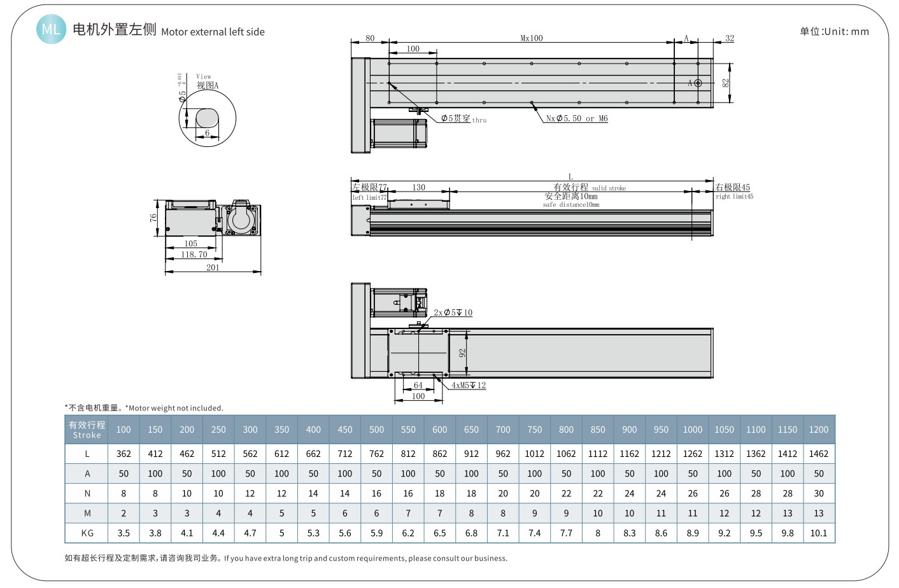Click the 'N' row label
The image size is (899, 588).
pyautogui.click(x=87, y=493)
